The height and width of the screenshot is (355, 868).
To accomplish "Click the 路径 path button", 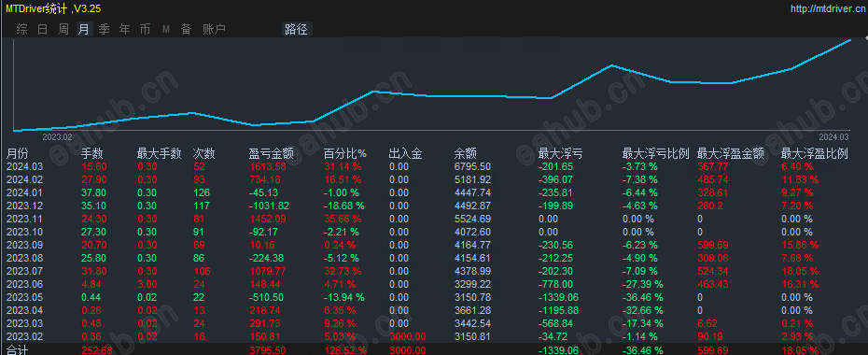I will (x=296, y=29).
